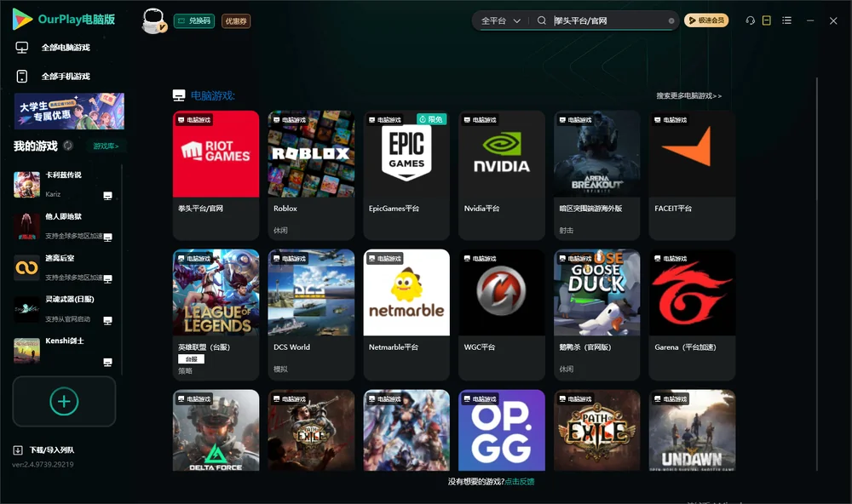Screen dimensions: 852x504
Task: Refresh the 我的游戏 list
Action: tap(68, 146)
